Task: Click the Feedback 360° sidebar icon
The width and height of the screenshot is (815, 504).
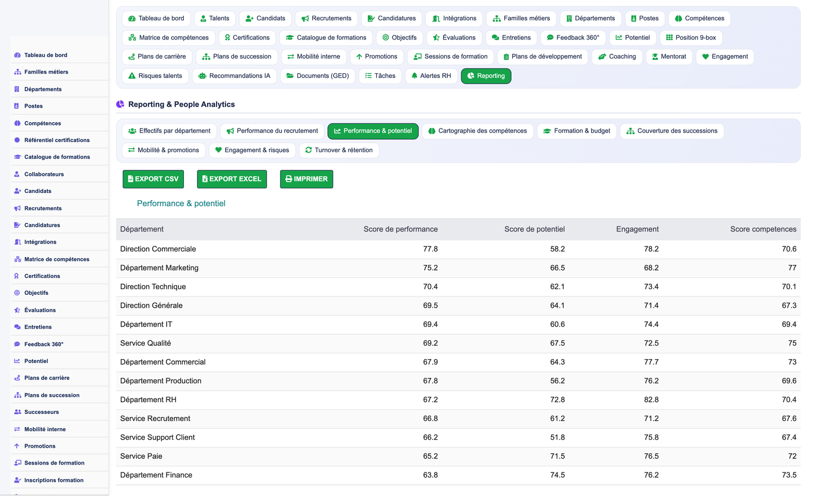Action: pos(17,344)
